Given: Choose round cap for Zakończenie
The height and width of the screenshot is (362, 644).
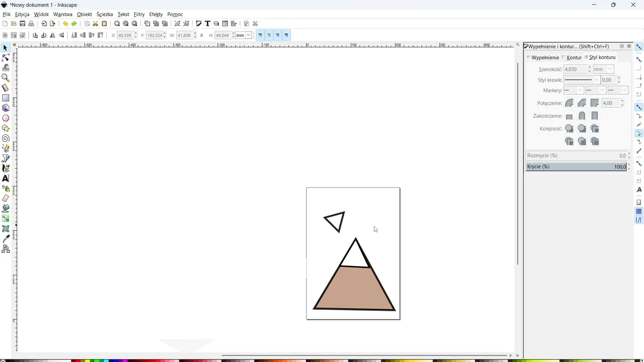Looking at the screenshot, I should click(x=582, y=116).
